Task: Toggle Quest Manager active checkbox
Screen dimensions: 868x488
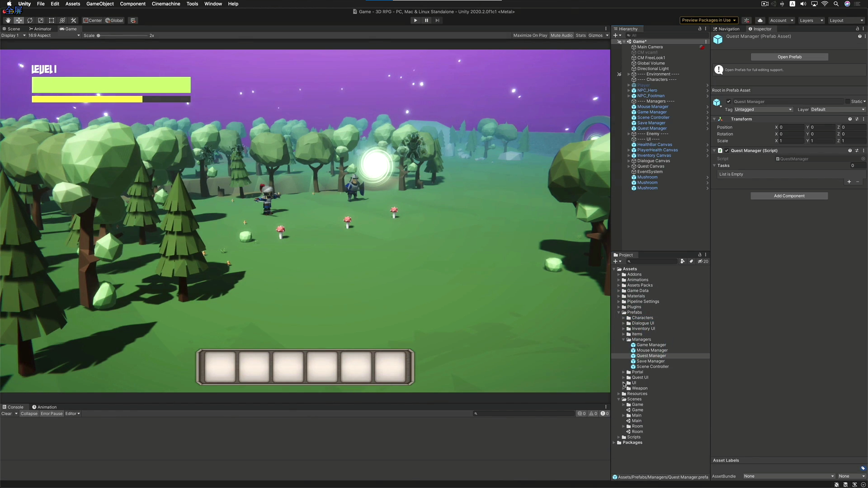Action: [x=729, y=102]
